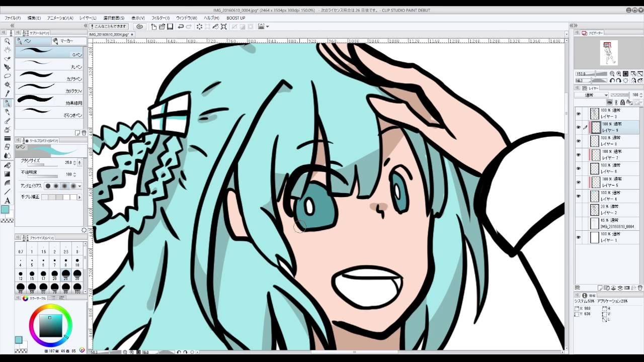Click the cyan main color swatch
The image size is (644, 362).
click(x=5, y=210)
